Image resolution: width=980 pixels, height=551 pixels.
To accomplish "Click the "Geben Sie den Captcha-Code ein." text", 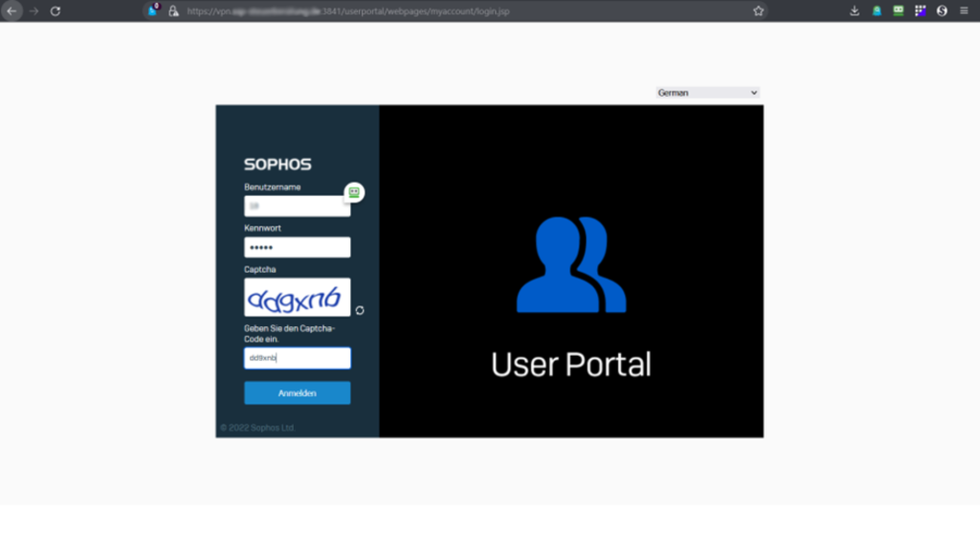I will point(289,334).
